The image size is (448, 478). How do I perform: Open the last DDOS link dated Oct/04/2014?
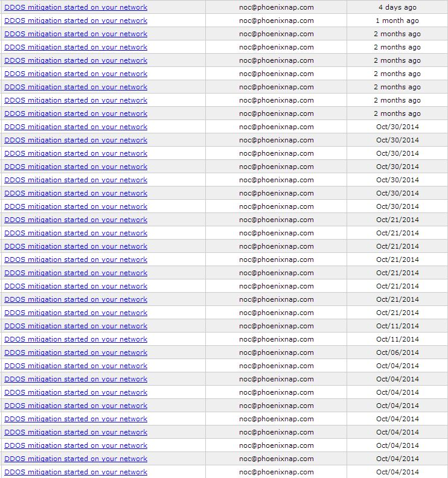click(75, 472)
